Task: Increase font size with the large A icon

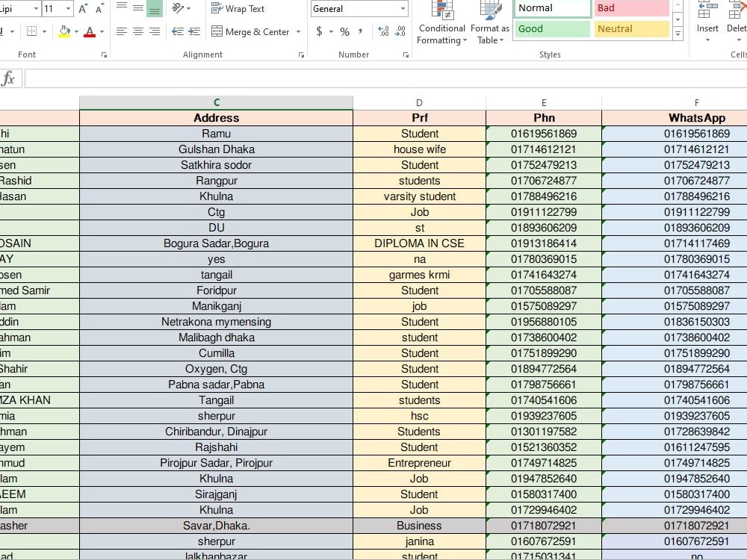Action: click(x=83, y=8)
